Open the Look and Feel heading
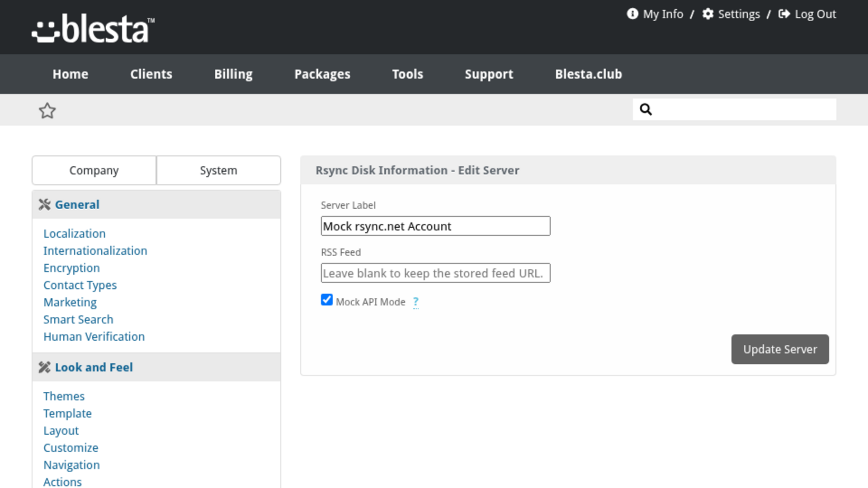The height and width of the screenshot is (488, 868). (94, 367)
